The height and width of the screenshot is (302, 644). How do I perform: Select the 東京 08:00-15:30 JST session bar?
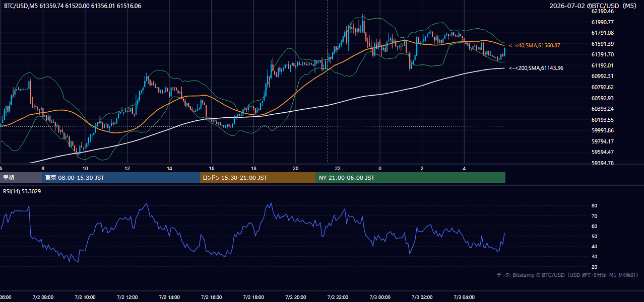(121, 178)
